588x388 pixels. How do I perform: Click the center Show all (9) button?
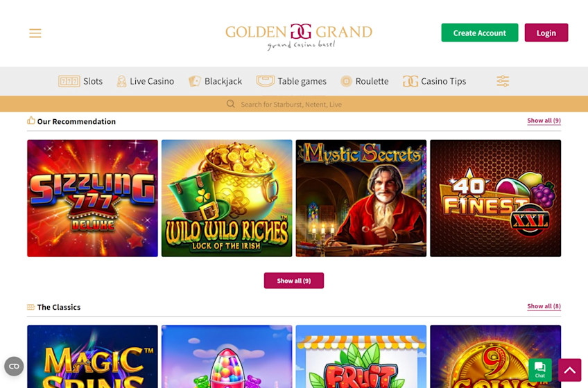tap(293, 281)
